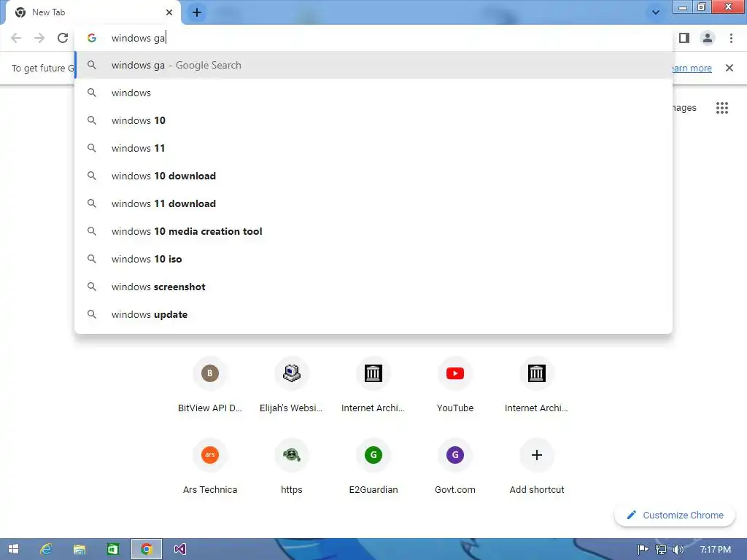Open the green Store icon in taskbar
The height and width of the screenshot is (560, 747).
(112, 549)
